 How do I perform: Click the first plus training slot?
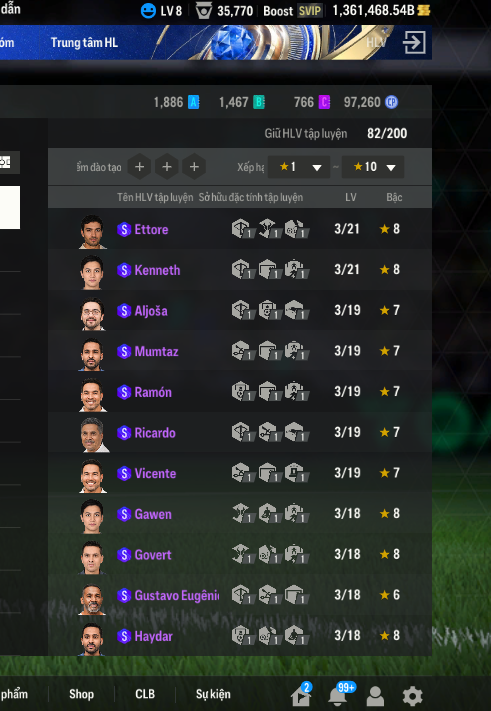pyautogui.click(x=139, y=167)
